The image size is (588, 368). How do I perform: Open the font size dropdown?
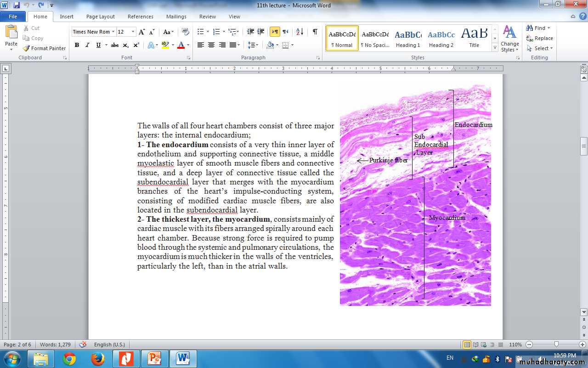point(133,32)
